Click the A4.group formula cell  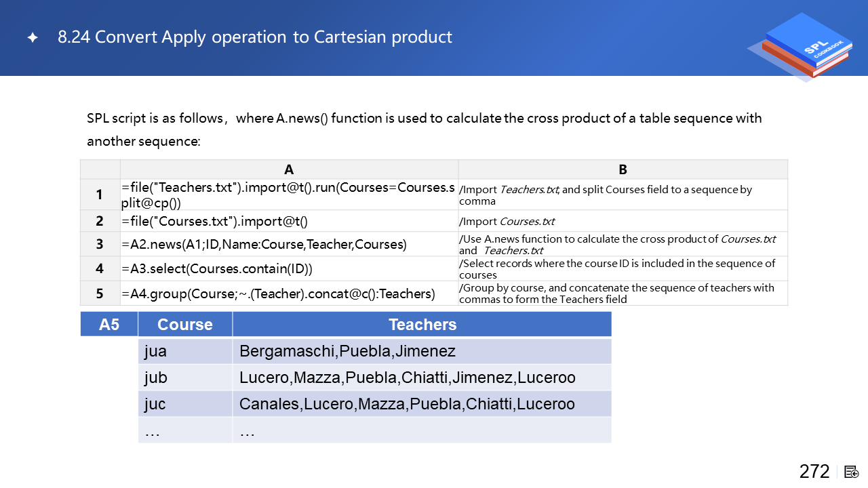click(x=289, y=293)
